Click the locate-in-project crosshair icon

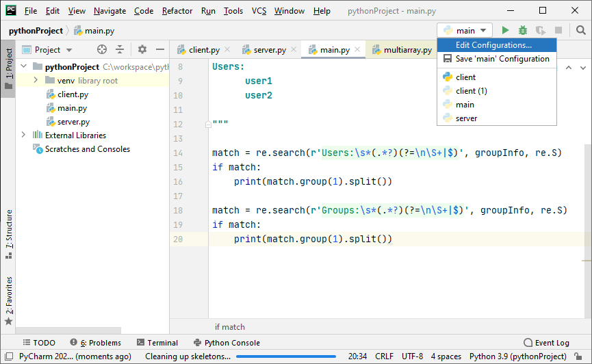102,49
